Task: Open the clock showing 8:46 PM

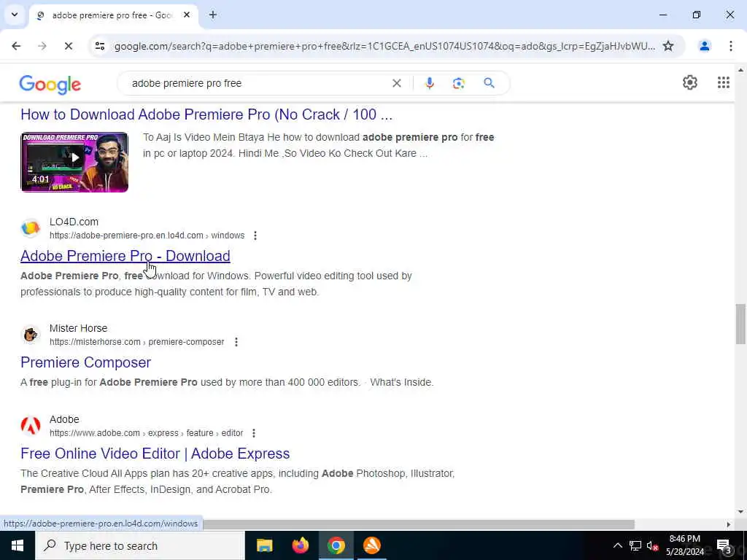Action: (684, 545)
